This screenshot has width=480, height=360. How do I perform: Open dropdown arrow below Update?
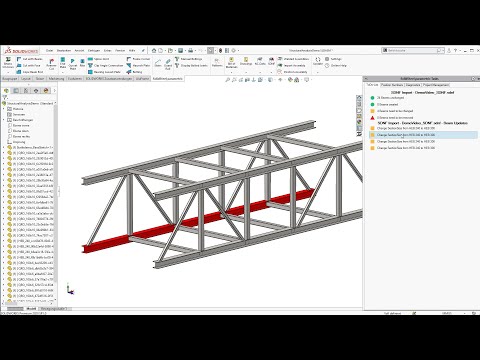click(x=318, y=72)
